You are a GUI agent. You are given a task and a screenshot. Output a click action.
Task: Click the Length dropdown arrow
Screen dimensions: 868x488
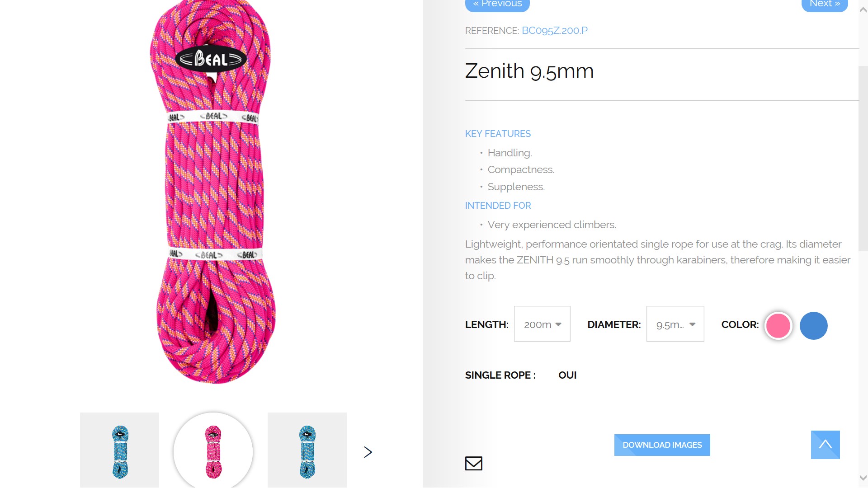[x=558, y=324]
